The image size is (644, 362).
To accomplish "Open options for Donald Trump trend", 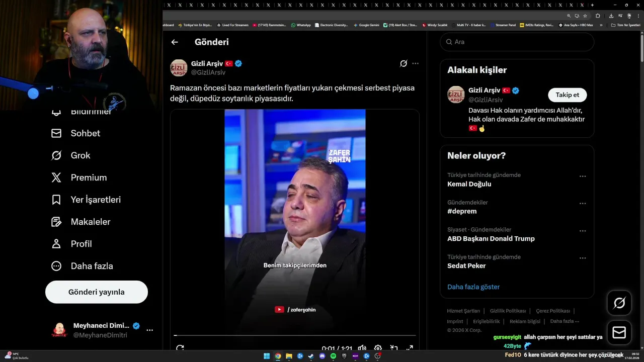I will (583, 231).
